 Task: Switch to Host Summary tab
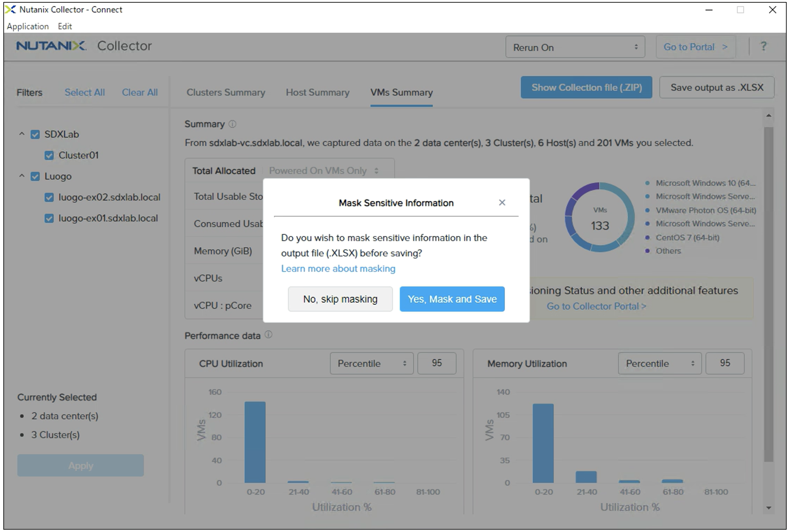[318, 92]
